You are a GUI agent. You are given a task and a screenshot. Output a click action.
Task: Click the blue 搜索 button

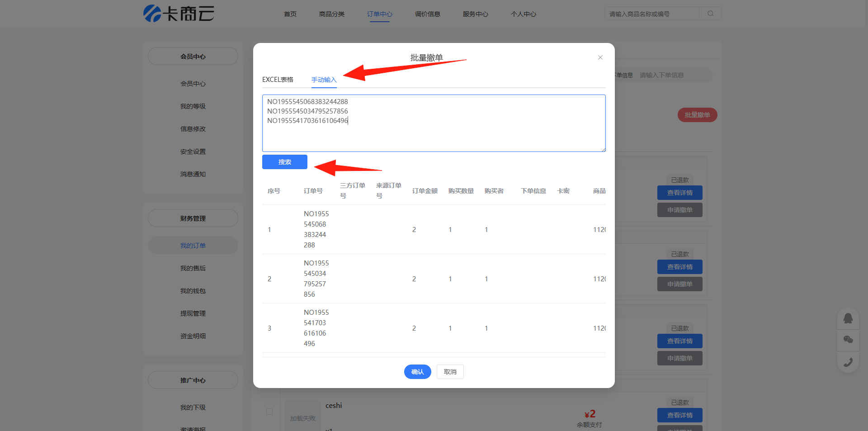pyautogui.click(x=284, y=162)
